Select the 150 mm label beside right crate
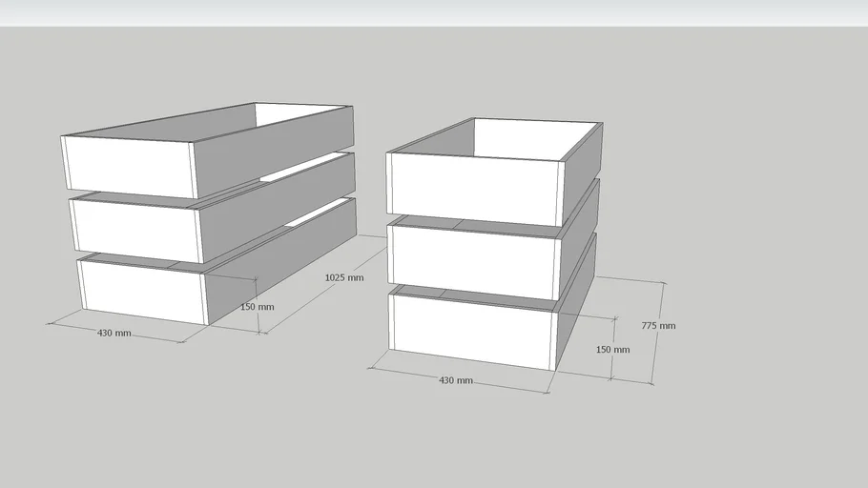This screenshot has width=868, height=488. point(612,350)
